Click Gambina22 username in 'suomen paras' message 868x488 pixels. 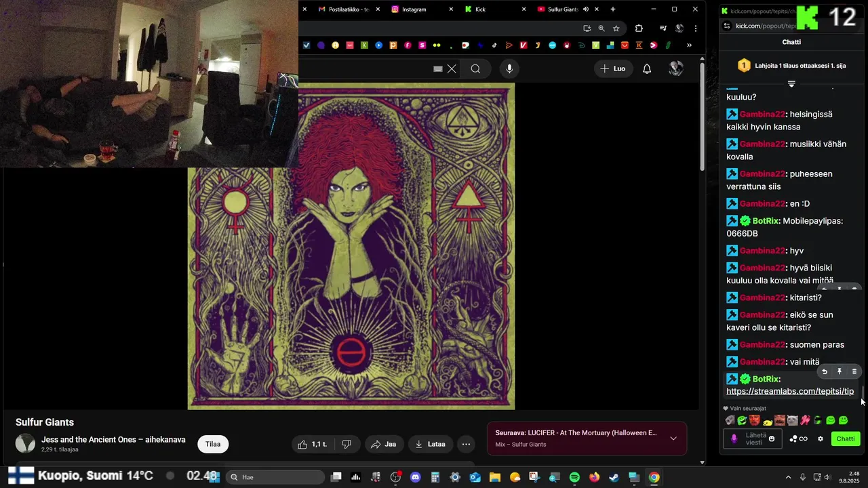tap(762, 344)
